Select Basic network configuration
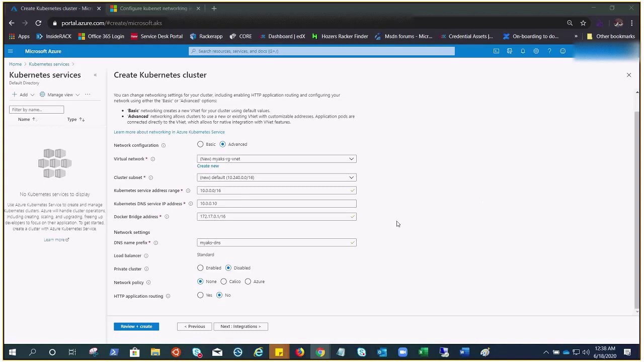Viewport: 644px width, 362px height. point(200,144)
